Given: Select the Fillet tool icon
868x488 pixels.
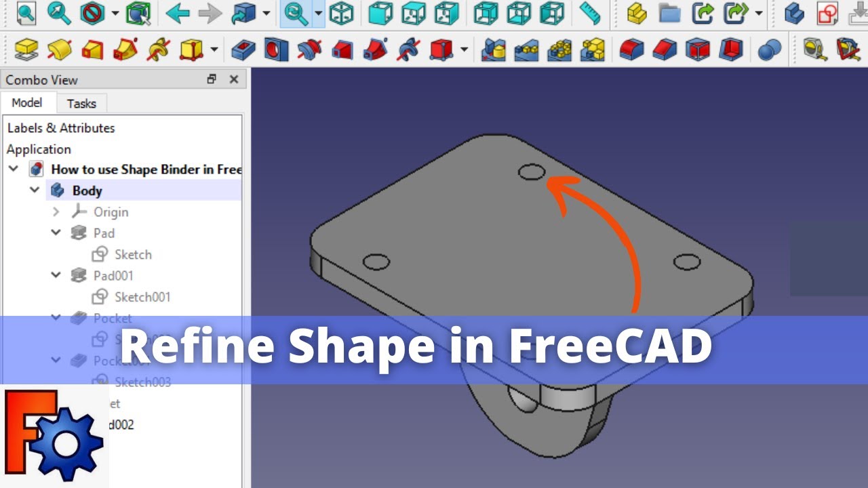Looking at the screenshot, I should point(631,49).
